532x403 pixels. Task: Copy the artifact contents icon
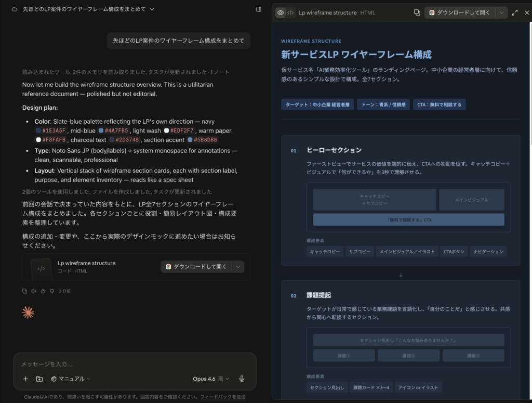(x=417, y=12)
